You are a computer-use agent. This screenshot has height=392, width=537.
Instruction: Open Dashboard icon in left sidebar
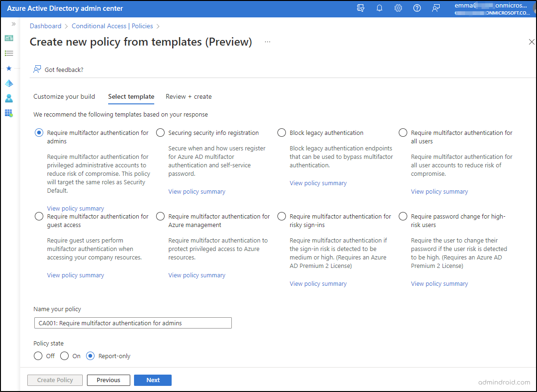(x=9, y=38)
